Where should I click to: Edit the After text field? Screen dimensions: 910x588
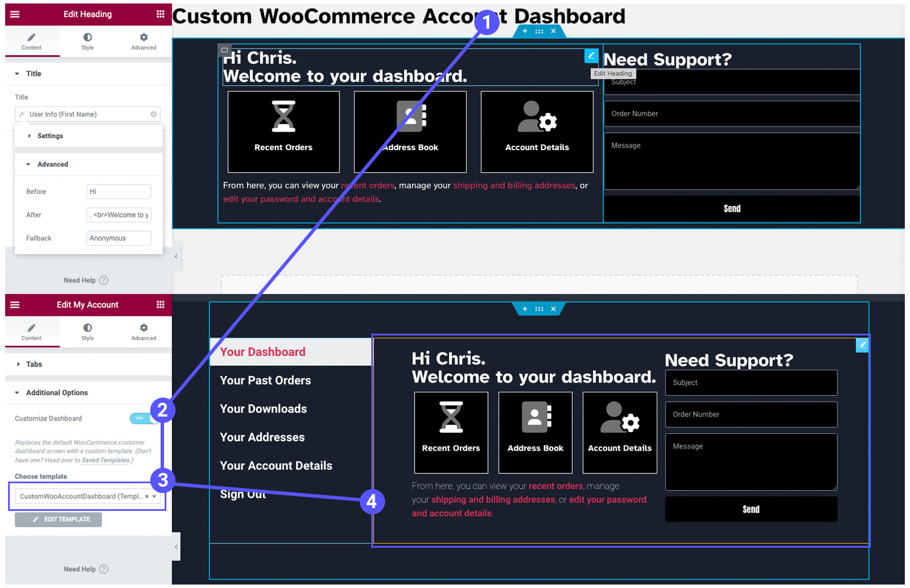coord(119,215)
